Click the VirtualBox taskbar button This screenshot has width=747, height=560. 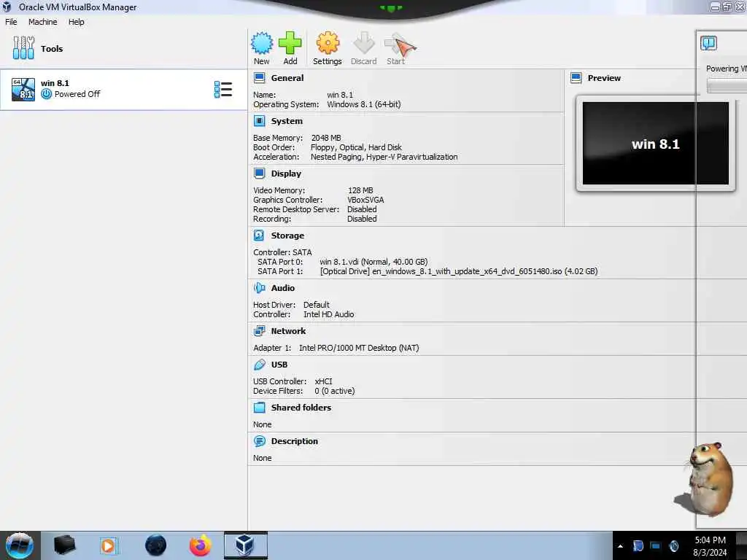(x=245, y=545)
